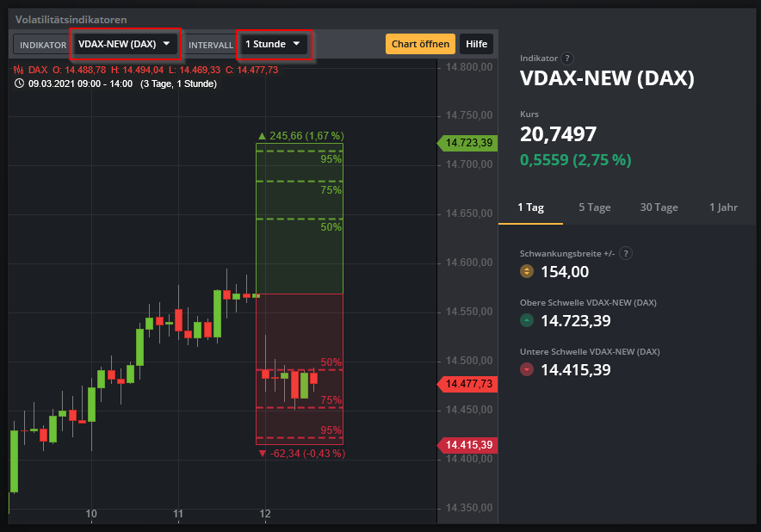This screenshot has height=532, width=761.
Task: Click the 14.600,00 price axis tick
Action: click(x=469, y=263)
